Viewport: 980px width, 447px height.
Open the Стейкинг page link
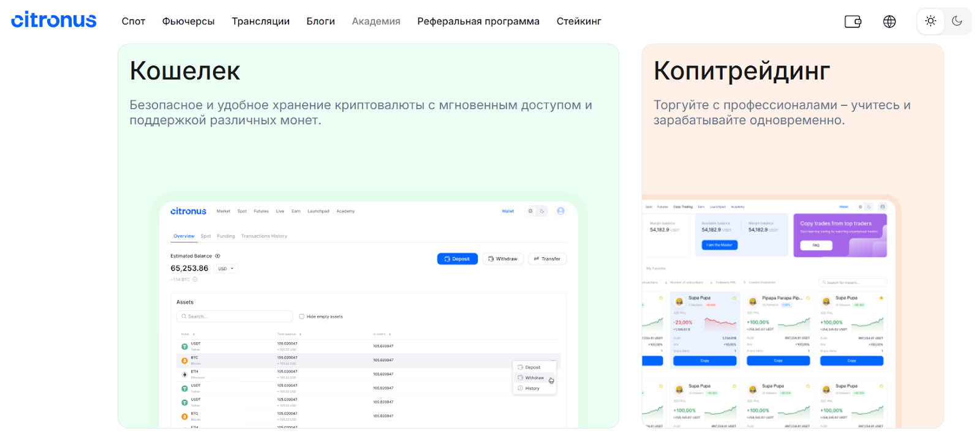tap(579, 21)
